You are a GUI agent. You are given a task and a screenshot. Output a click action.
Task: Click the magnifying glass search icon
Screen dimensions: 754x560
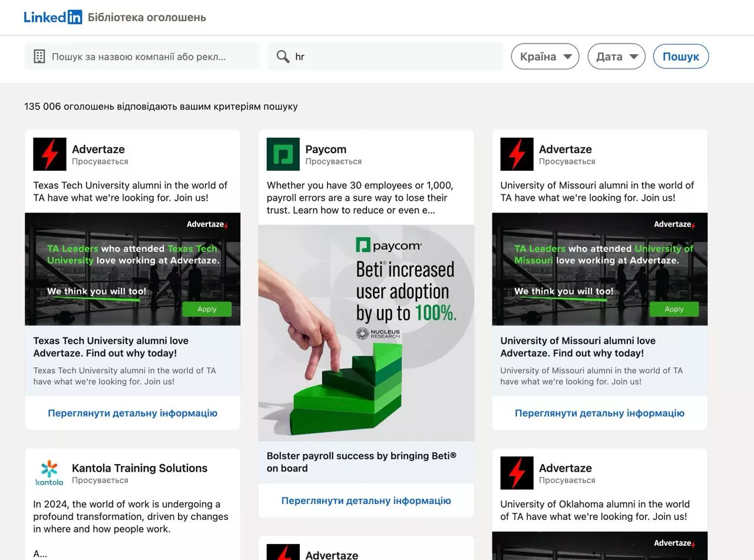[x=283, y=57]
